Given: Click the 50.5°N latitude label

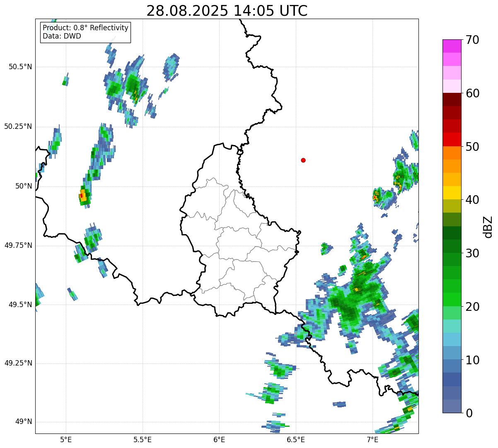Looking at the screenshot, I should [x=20, y=67].
